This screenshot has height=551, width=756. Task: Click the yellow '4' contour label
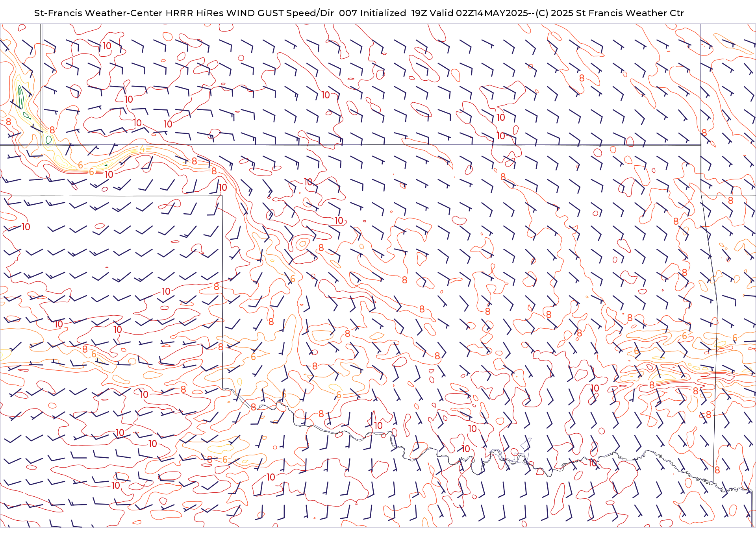(142, 148)
